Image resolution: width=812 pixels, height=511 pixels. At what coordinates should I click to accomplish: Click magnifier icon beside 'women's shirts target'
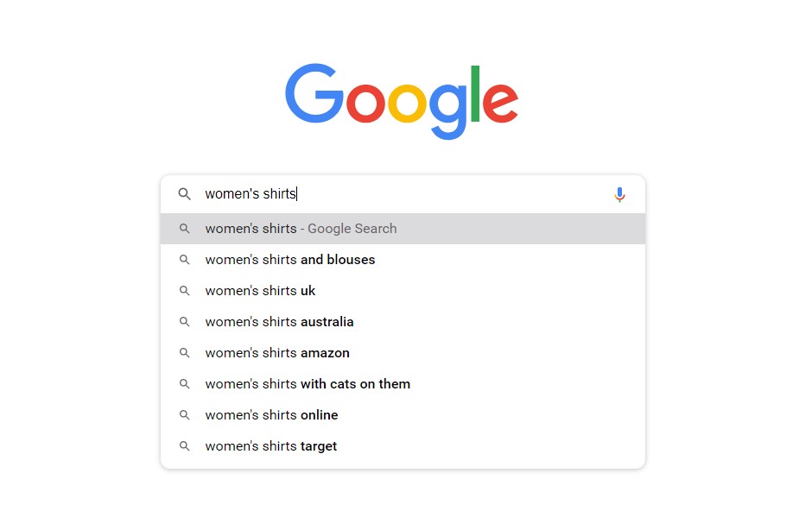184,446
